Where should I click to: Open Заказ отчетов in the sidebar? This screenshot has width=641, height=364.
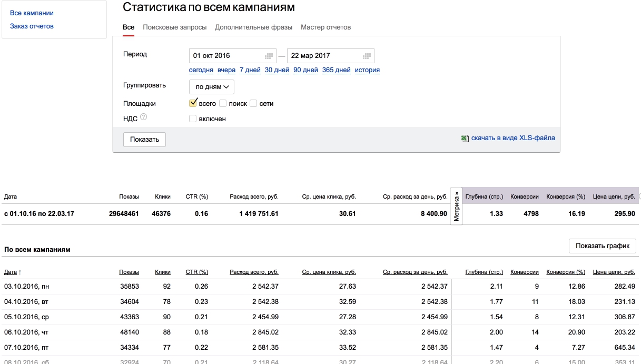(32, 26)
